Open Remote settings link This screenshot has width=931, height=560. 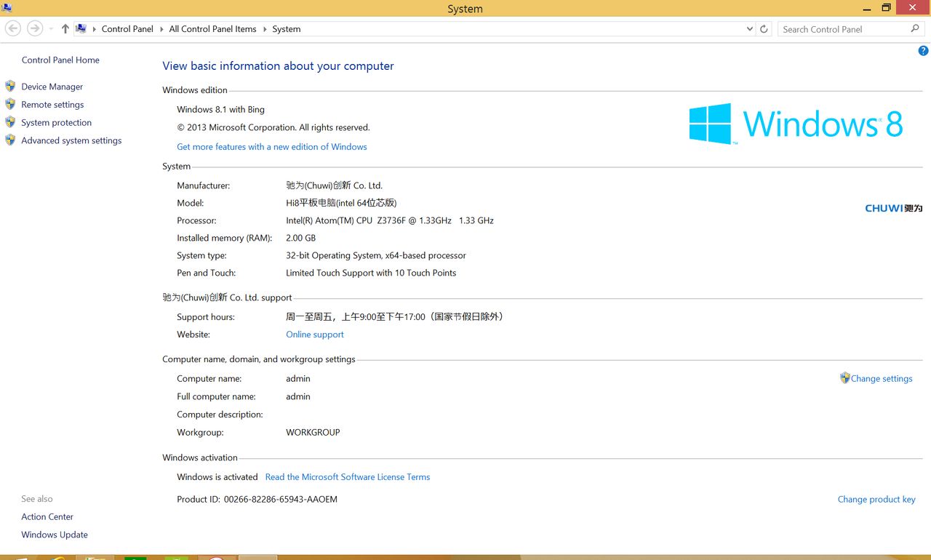click(x=52, y=105)
